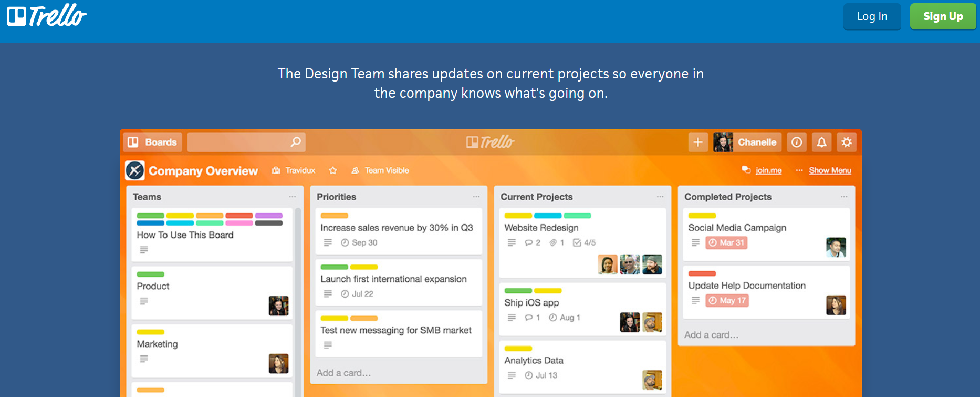Click the member avatar on the Analytics Data card

(652, 380)
